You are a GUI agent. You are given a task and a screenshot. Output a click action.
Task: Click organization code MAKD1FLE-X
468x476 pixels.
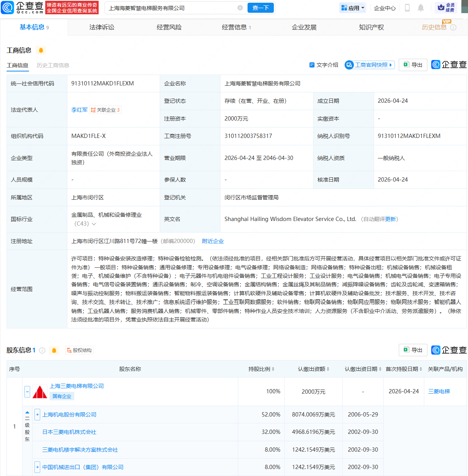[89, 136]
